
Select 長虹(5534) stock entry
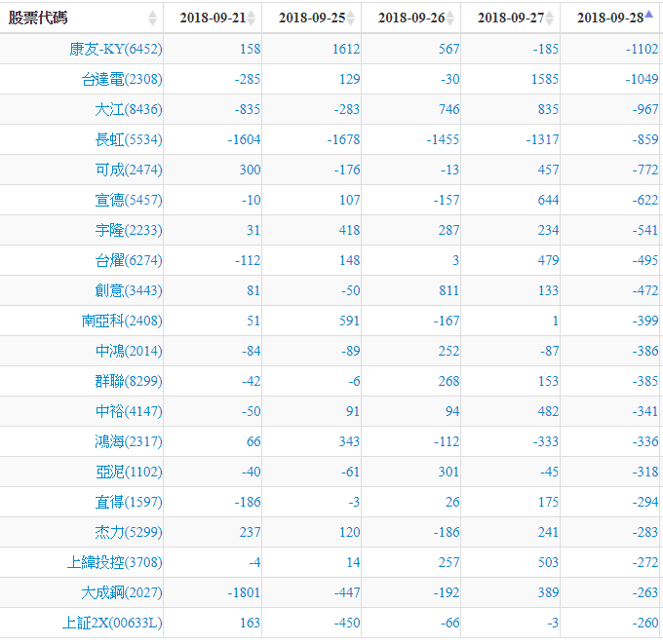point(129,140)
